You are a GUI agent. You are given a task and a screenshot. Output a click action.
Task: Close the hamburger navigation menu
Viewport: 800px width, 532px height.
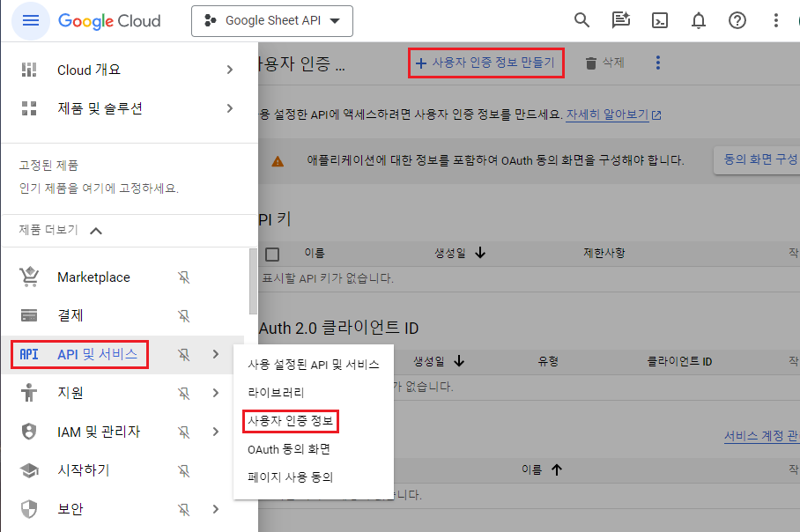point(31,20)
